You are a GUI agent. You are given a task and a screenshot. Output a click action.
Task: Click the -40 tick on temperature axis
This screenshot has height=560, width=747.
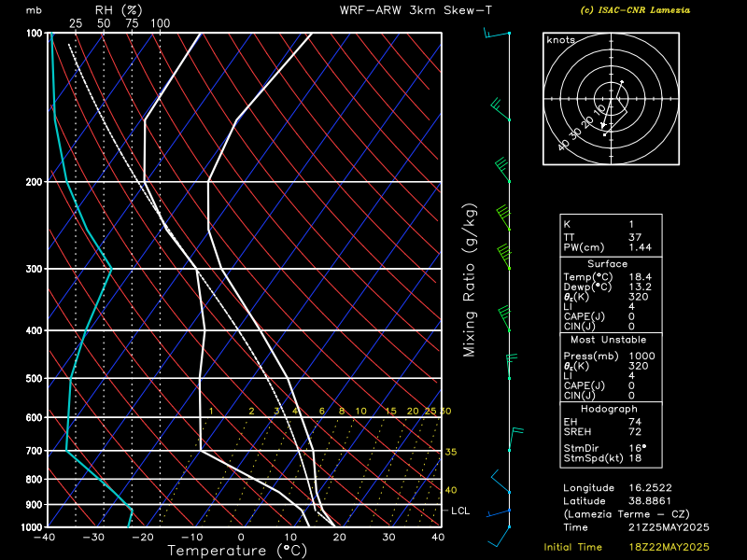tap(44, 537)
